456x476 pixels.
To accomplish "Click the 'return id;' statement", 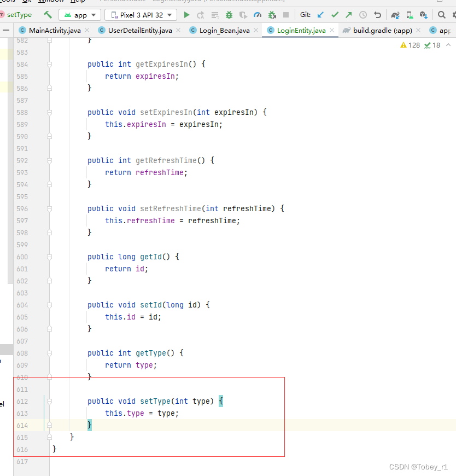I will (126, 269).
